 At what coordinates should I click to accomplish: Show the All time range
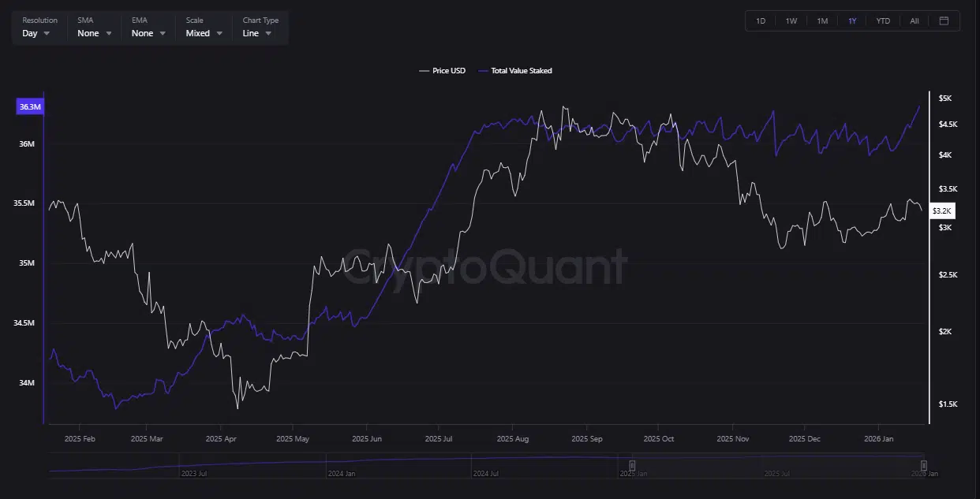click(x=914, y=20)
